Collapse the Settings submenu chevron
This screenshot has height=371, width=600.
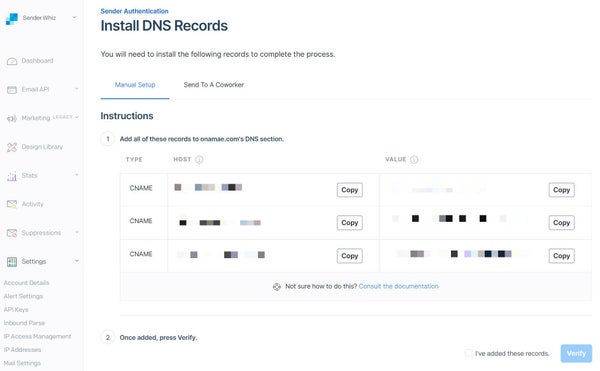(77, 261)
